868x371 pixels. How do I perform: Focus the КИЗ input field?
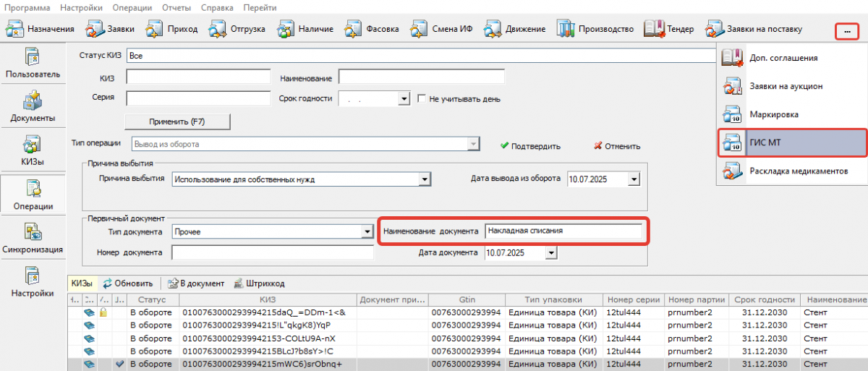click(x=198, y=77)
